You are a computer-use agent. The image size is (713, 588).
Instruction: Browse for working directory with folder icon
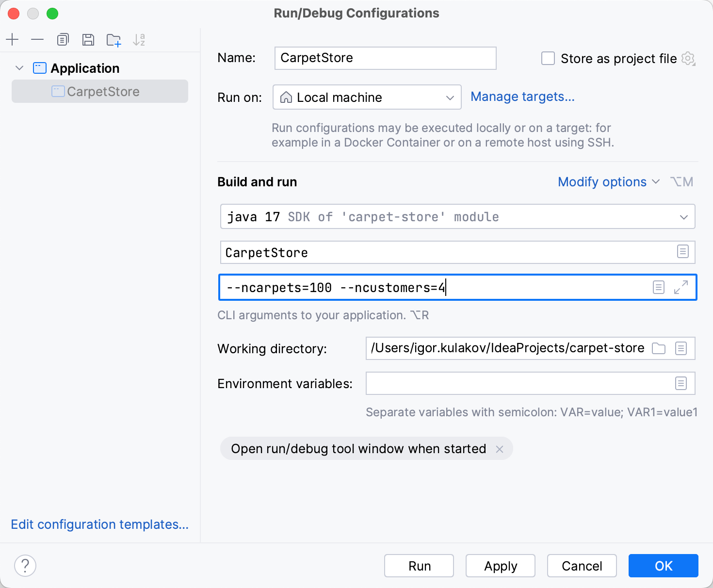659,348
